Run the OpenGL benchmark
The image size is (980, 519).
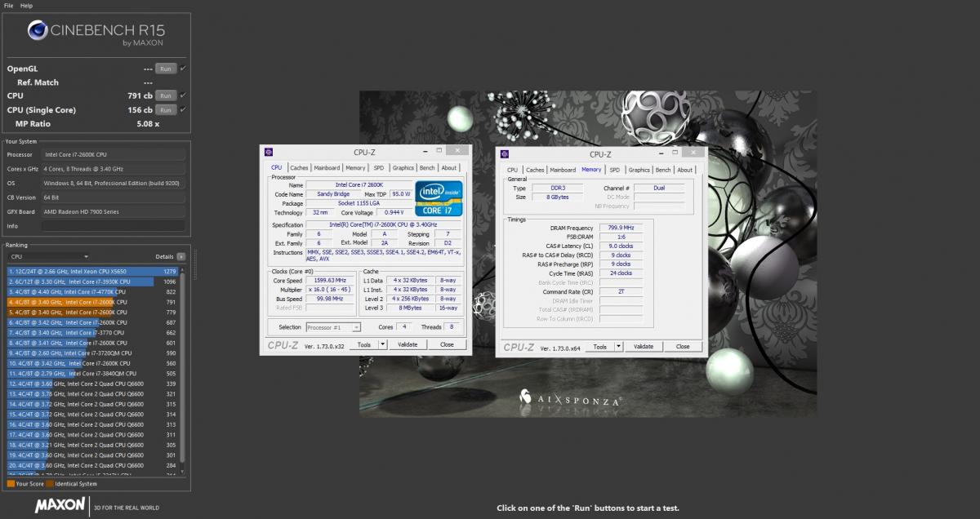coord(166,69)
